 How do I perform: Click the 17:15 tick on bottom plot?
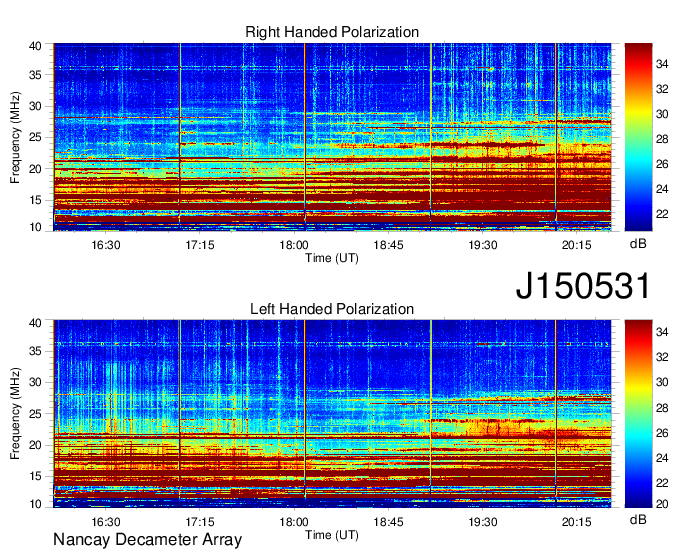click(x=199, y=522)
